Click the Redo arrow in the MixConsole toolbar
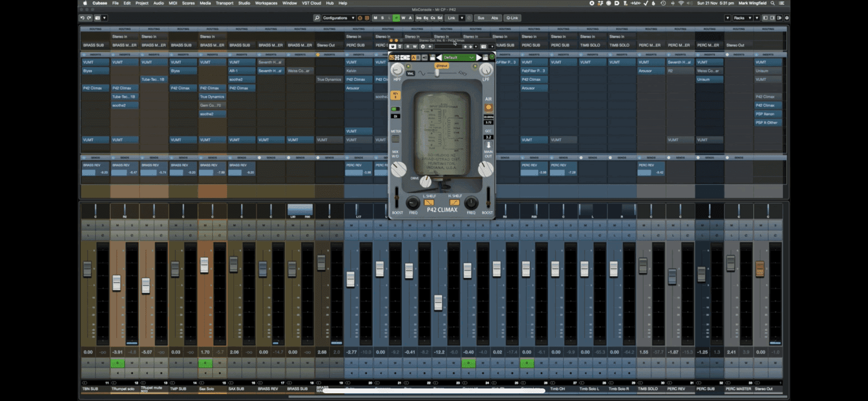Screen dimensions: 868x401 (89, 18)
